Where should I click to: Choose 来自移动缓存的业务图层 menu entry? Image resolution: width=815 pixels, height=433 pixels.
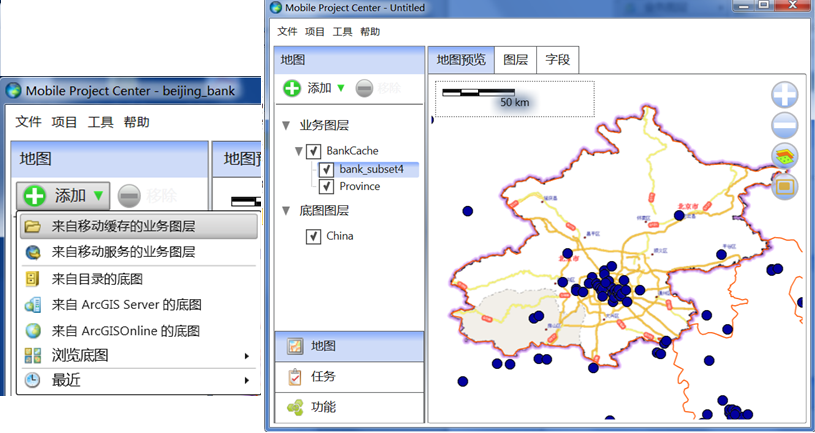point(138,226)
